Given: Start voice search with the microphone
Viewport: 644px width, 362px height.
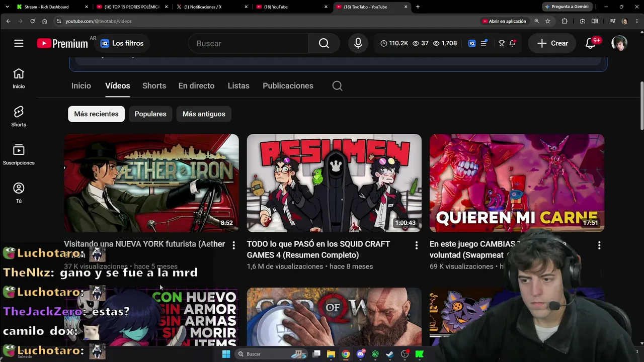Looking at the screenshot, I should [358, 43].
